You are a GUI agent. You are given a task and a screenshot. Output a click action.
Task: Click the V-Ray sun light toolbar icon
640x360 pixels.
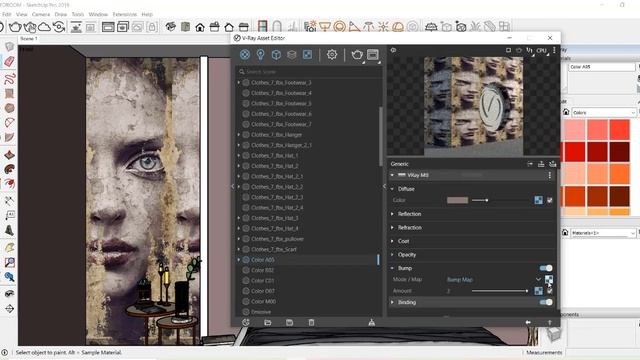tap(383, 27)
